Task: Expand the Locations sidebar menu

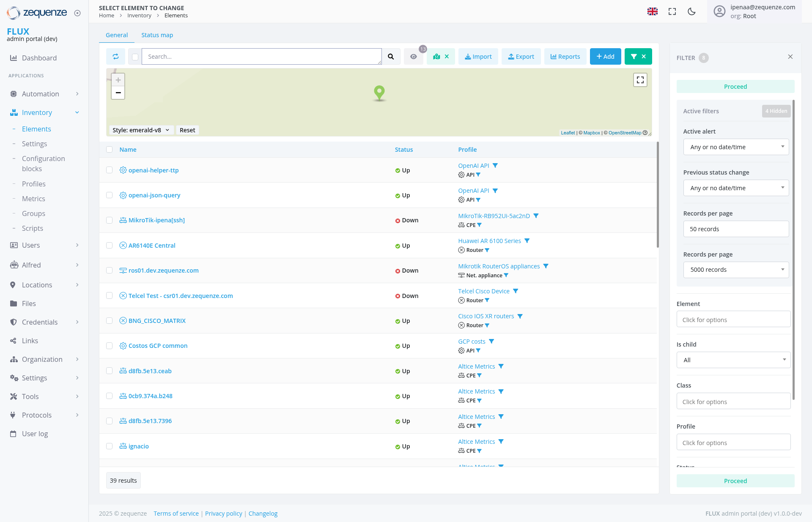Action: click(x=44, y=285)
